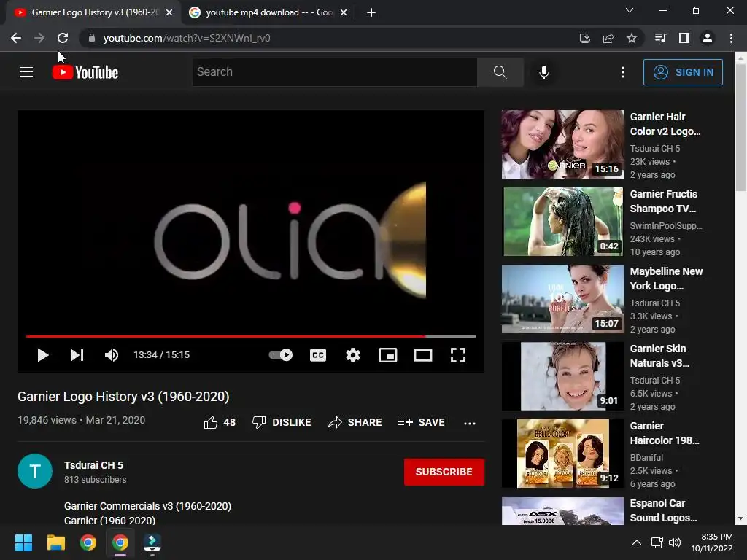Mute the video volume

(112, 355)
